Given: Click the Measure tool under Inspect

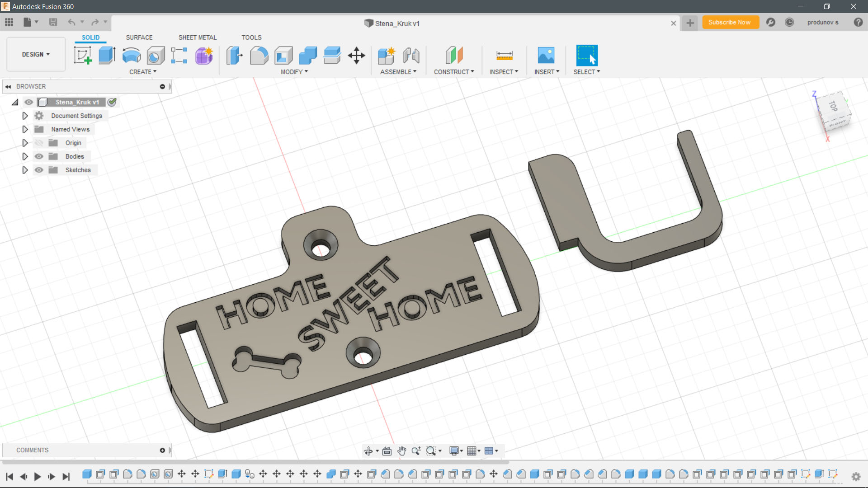Looking at the screenshot, I should tap(504, 56).
